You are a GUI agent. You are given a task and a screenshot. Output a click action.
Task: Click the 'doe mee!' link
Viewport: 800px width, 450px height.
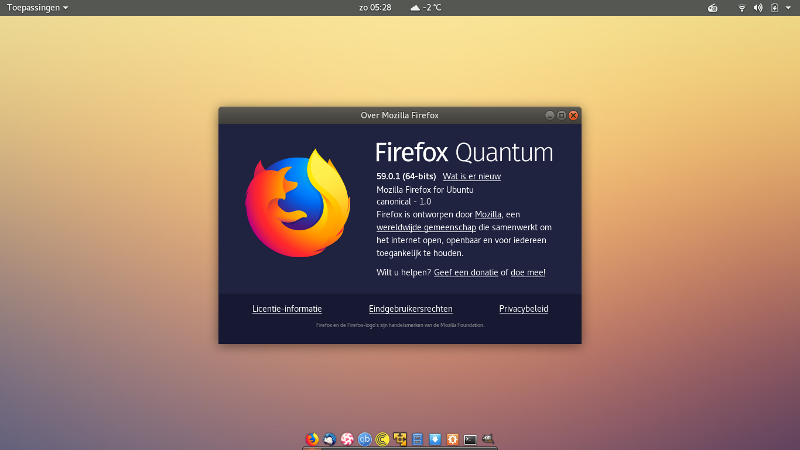(x=528, y=272)
